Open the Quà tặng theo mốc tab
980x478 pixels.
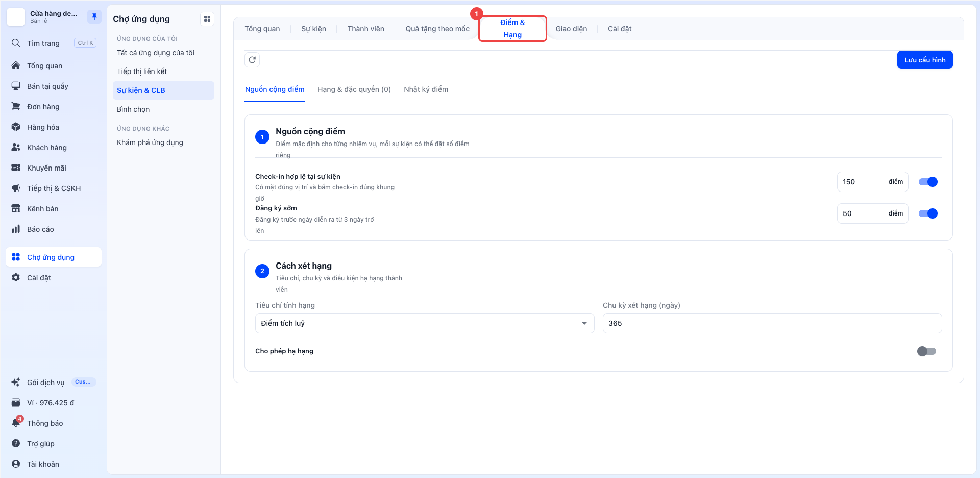(437, 29)
